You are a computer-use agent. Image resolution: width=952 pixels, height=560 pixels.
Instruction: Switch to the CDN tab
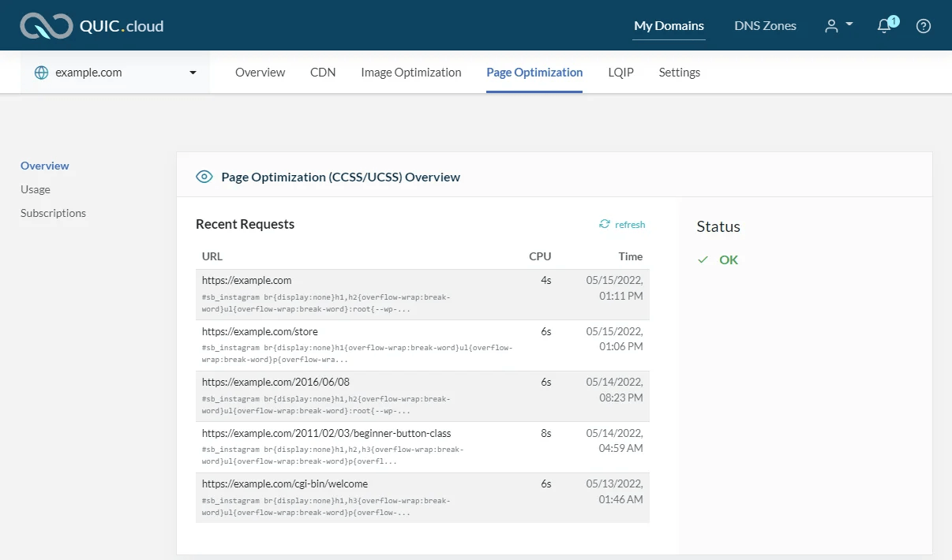(x=323, y=72)
